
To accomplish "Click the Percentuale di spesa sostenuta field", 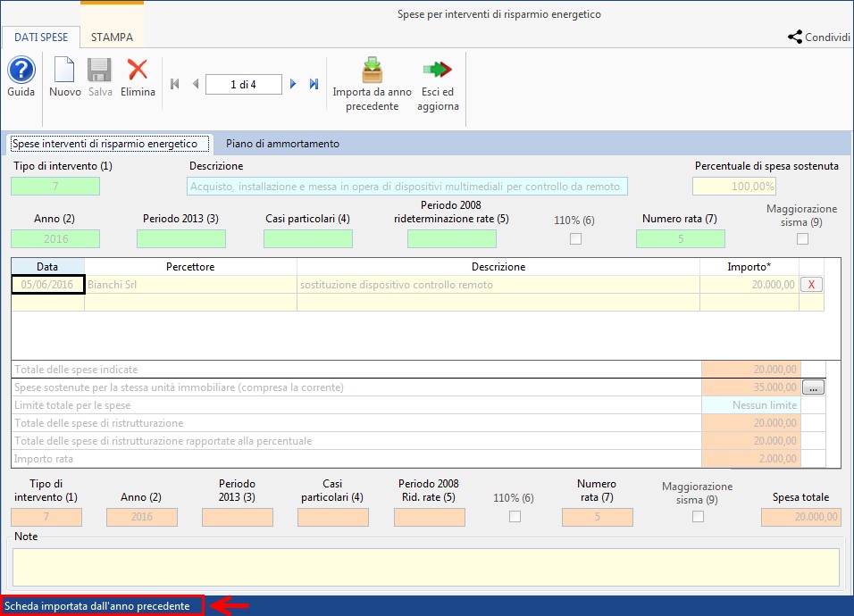I will (734, 186).
